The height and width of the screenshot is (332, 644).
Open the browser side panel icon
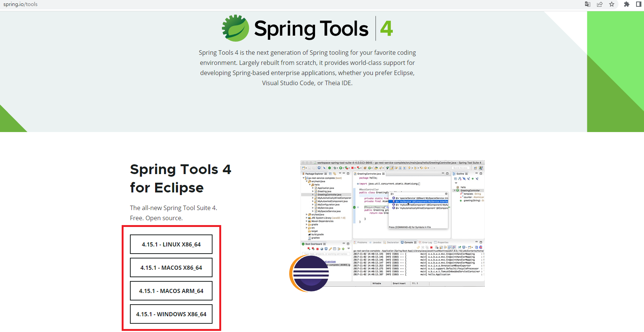click(x=638, y=4)
